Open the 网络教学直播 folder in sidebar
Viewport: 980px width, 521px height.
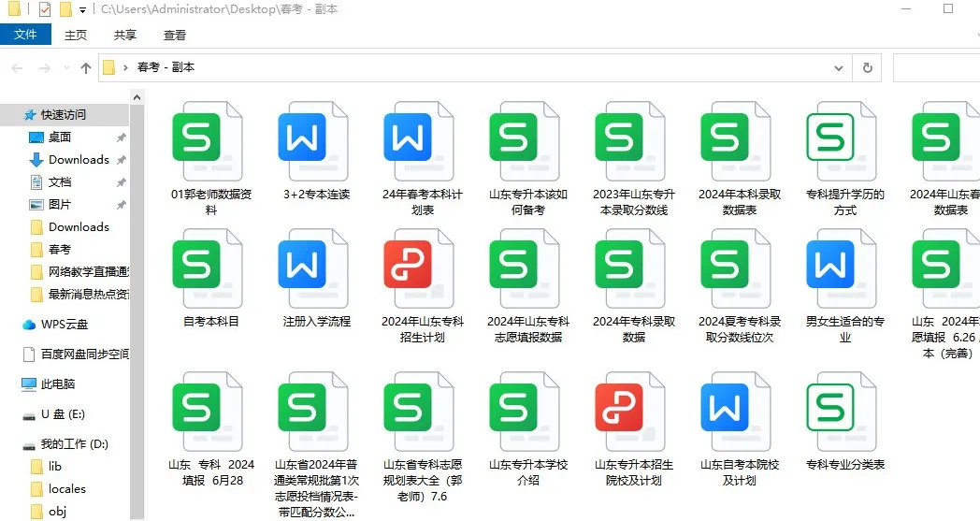coord(89,271)
